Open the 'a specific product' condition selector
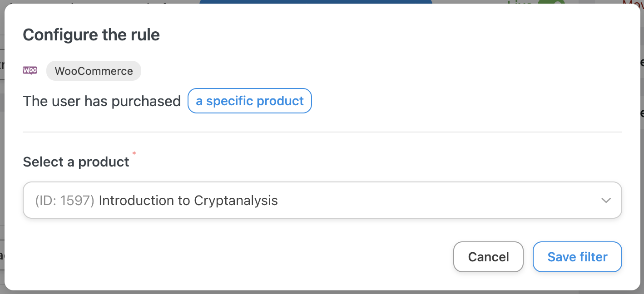This screenshot has height=294, width=644. tap(249, 101)
